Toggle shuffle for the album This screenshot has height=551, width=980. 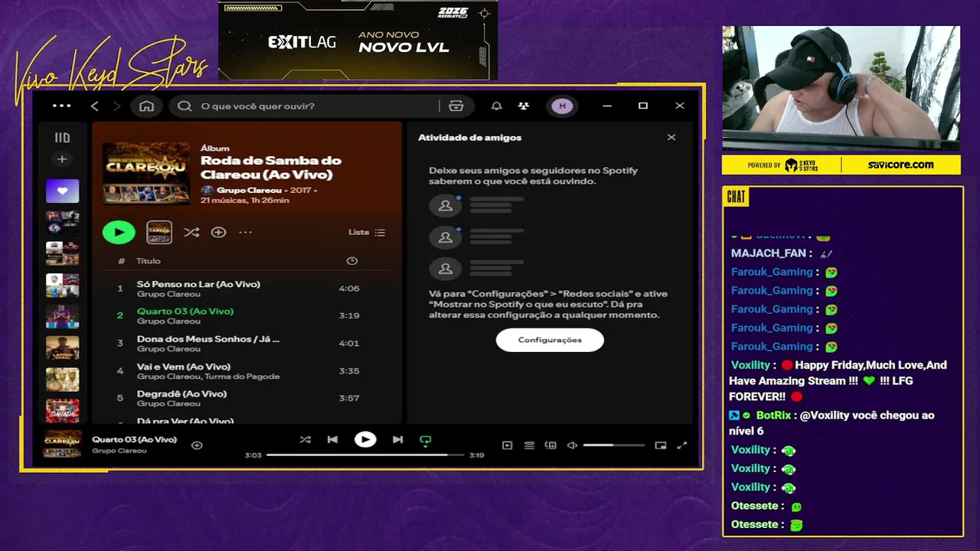click(191, 233)
